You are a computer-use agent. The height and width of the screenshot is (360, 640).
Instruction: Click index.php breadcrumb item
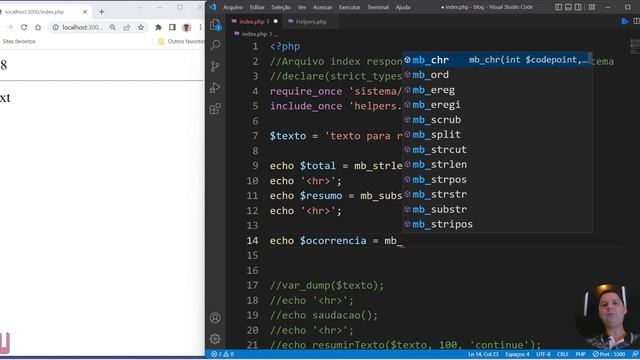(x=254, y=34)
